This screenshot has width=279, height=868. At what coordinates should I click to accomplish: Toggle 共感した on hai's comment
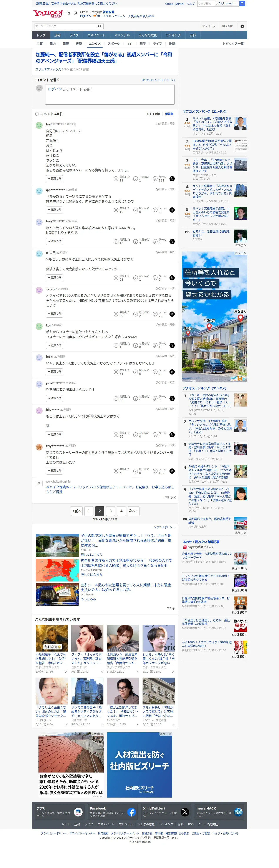pos(122,179)
